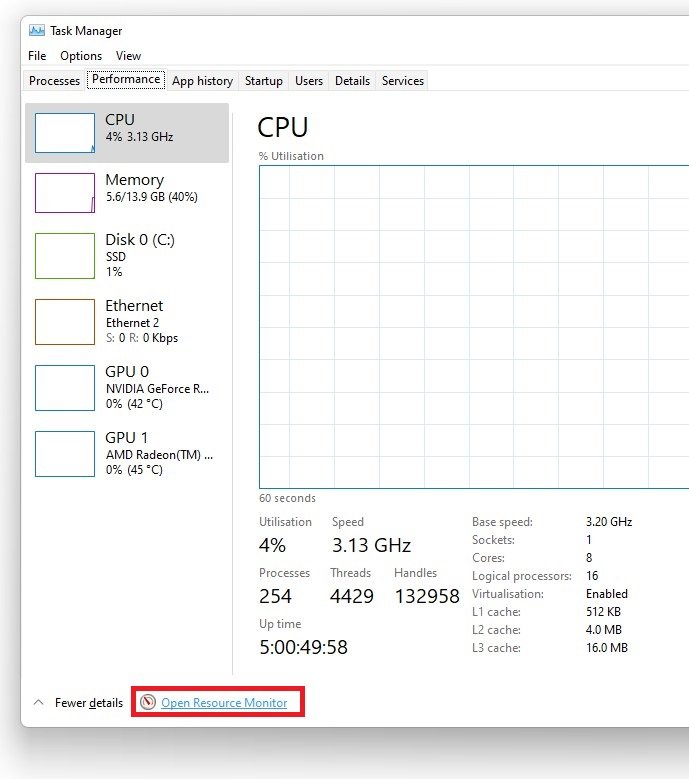The width and height of the screenshot is (689, 779).
Task: Select GPU 1 AMD Radeon entry
Action: click(127, 453)
